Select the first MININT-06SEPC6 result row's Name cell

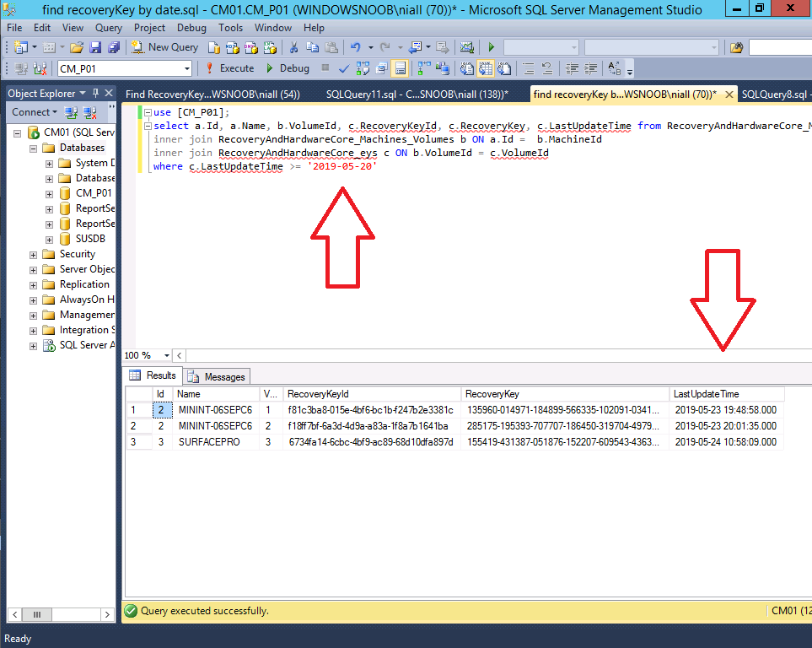[216, 410]
